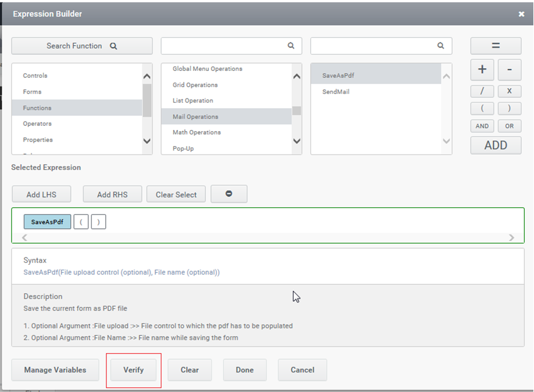Viewport: 534px width, 392px height.
Task: Open Manage Variables
Action: pos(55,370)
